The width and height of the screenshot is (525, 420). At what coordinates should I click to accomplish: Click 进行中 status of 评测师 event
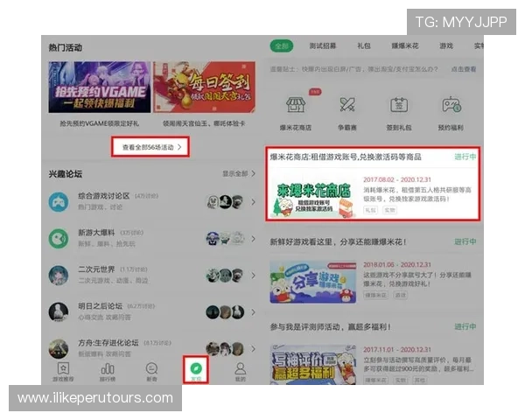click(x=465, y=327)
